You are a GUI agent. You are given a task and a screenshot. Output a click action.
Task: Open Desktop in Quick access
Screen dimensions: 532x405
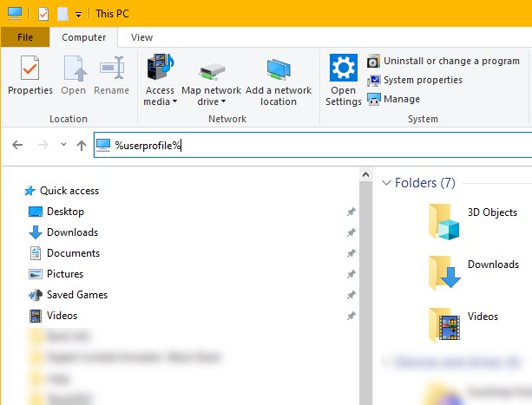(56, 212)
